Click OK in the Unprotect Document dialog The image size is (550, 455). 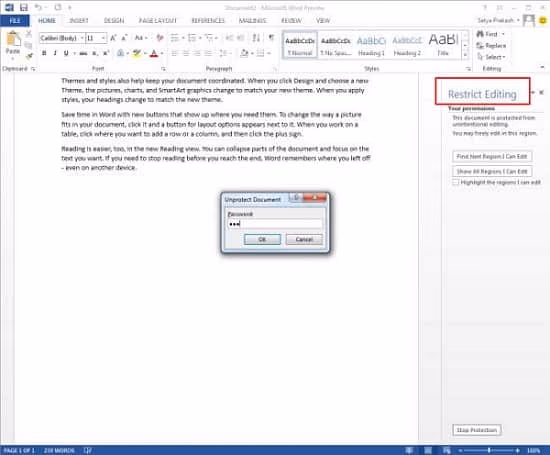click(x=262, y=239)
